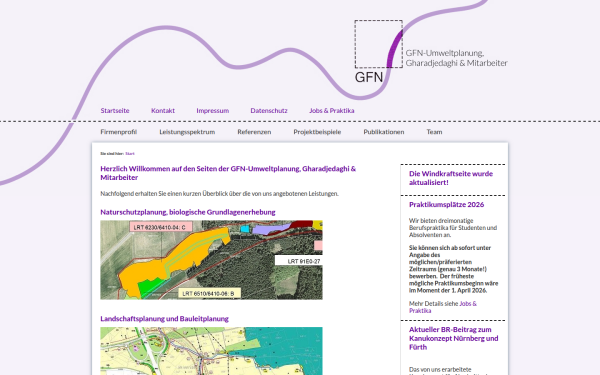The image size is (600, 375).
Task: Click the 'Nachfolgend erhalten Sie einen kurzen Überblick' text
Action: pyautogui.click(x=219, y=194)
